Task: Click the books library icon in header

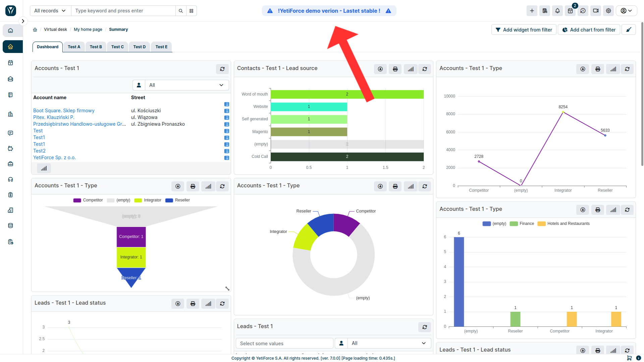Action: [x=545, y=11]
